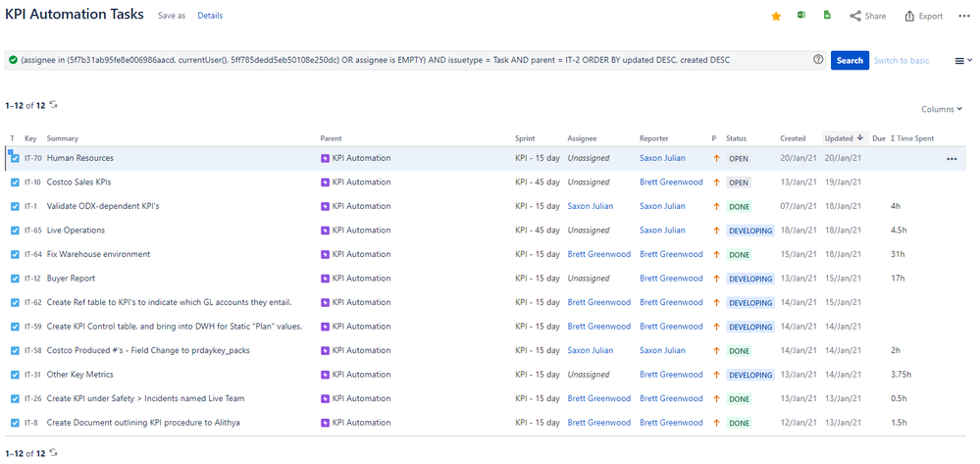Screen dimensions: 980x464
Task: Sort by the Key column header
Action: pos(30,138)
